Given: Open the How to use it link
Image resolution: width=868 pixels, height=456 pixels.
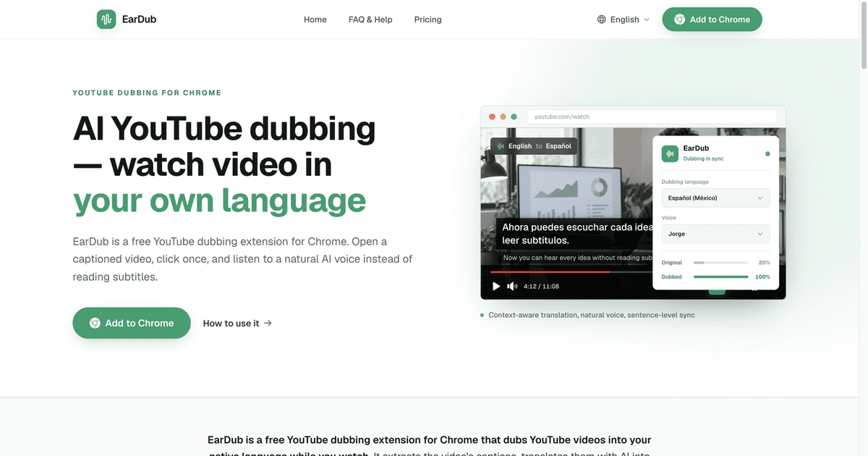Looking at the screenshot, I should (237, 324).
